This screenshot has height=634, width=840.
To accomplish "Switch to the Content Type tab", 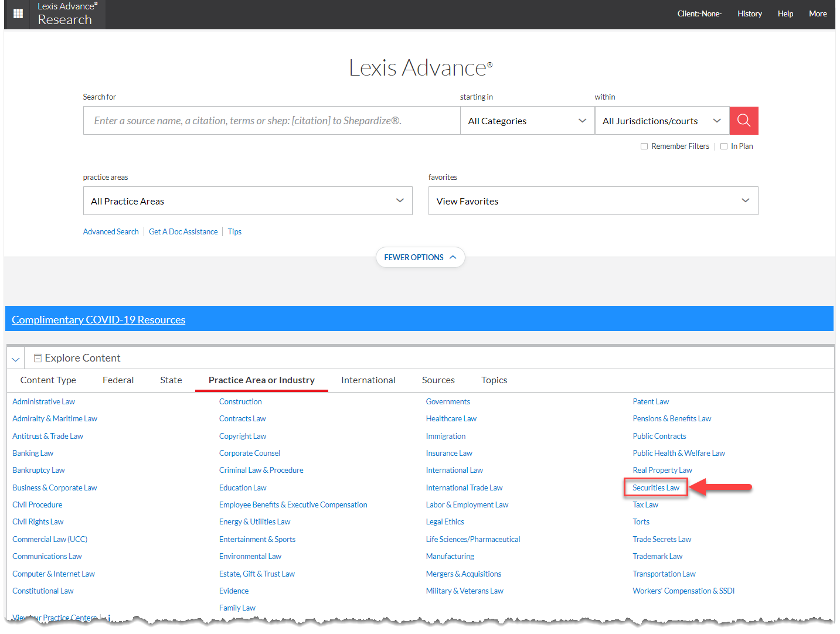I will tap(48, 380).
